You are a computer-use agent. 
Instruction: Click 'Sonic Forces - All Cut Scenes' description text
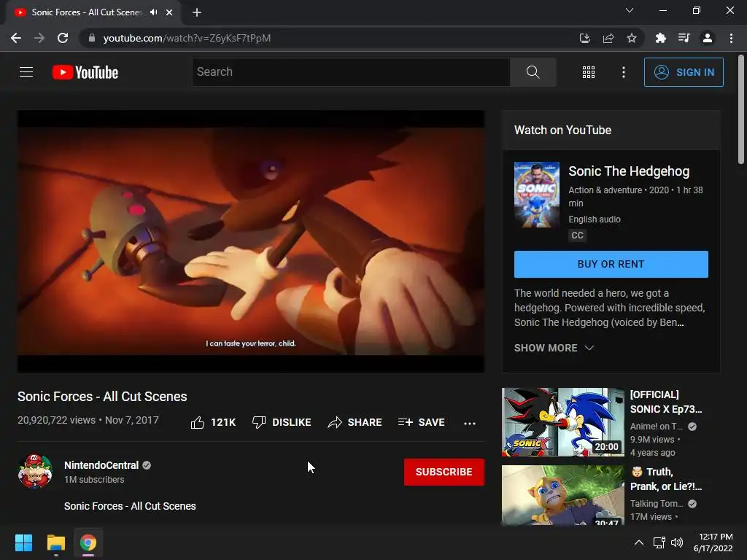pos(130,506)
